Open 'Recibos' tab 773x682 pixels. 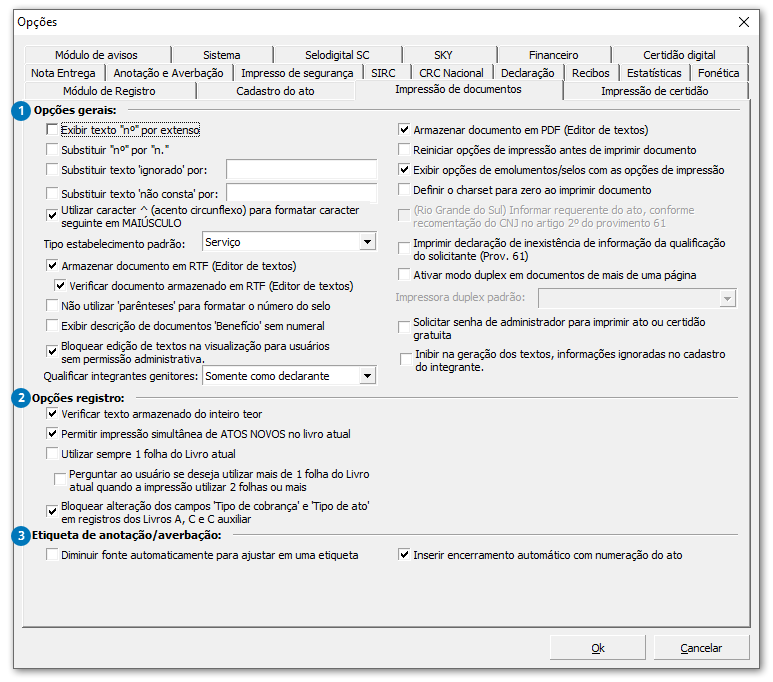click(591, 73)
